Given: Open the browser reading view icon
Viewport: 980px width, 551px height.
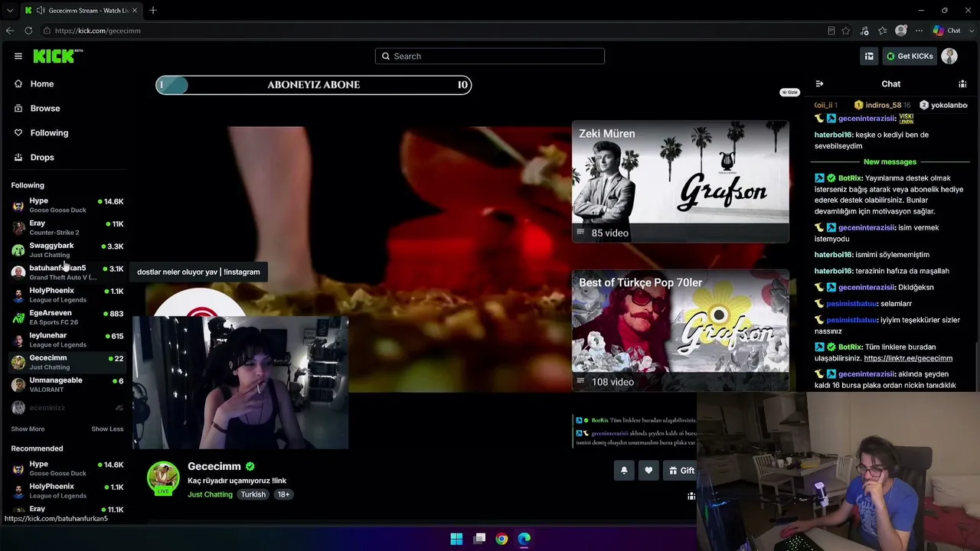Looking at the screenshot, I should 831,31.
